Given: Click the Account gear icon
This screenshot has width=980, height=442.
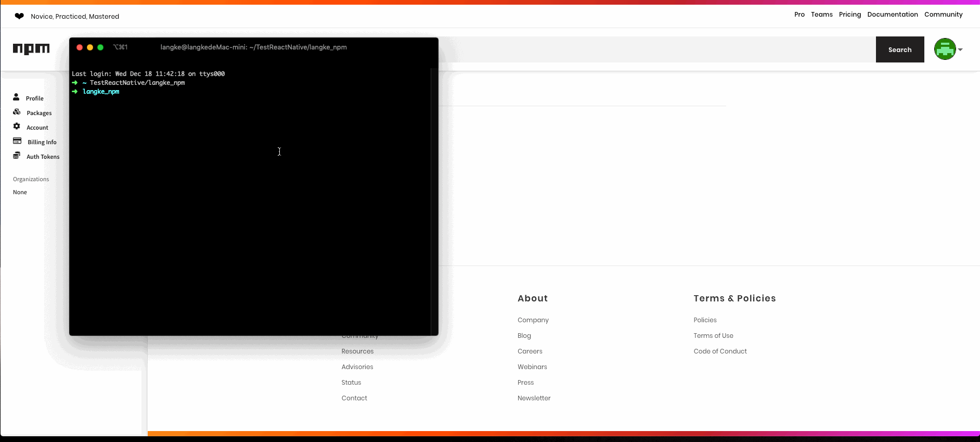Looking at the screenshot, I should coord(17,127).
